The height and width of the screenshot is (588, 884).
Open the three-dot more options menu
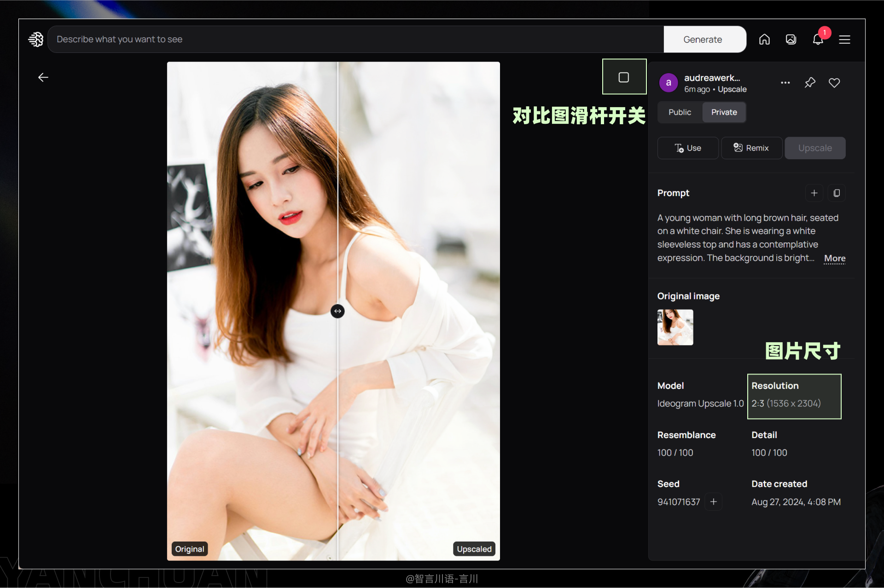(785, 83)
